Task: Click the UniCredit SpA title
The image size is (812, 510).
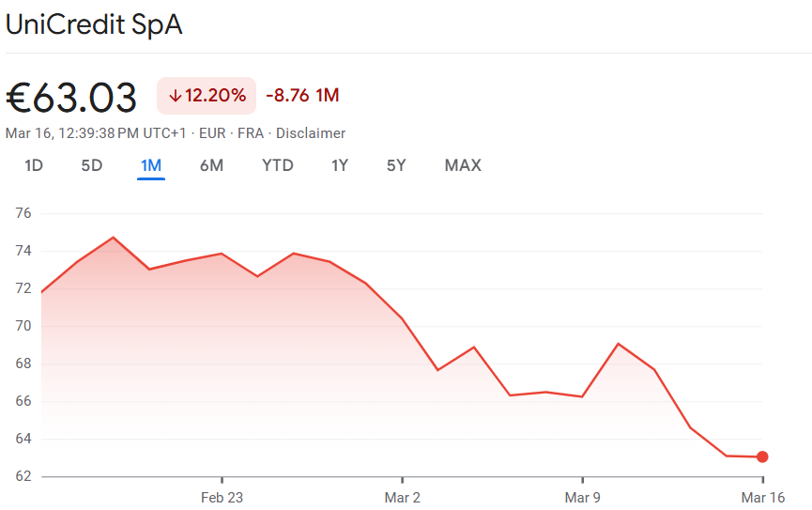Action: 94,25
